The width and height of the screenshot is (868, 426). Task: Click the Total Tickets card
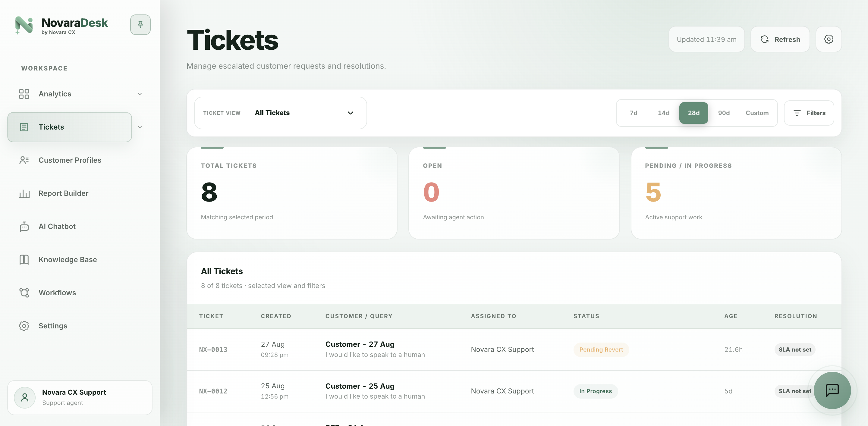292,193
